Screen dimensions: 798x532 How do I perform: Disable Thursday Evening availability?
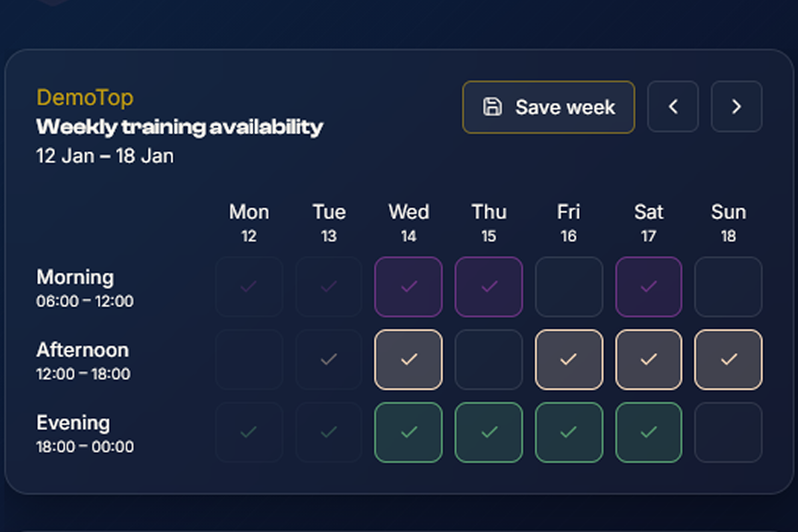[x=488, y=432]
